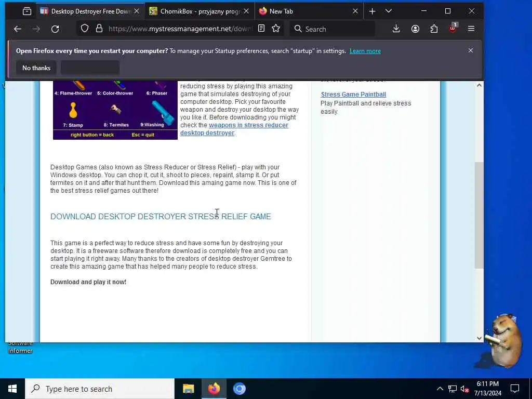Open a new tab with plus button
The height and width of the screenshot is (399, 532).
[372, 11]
